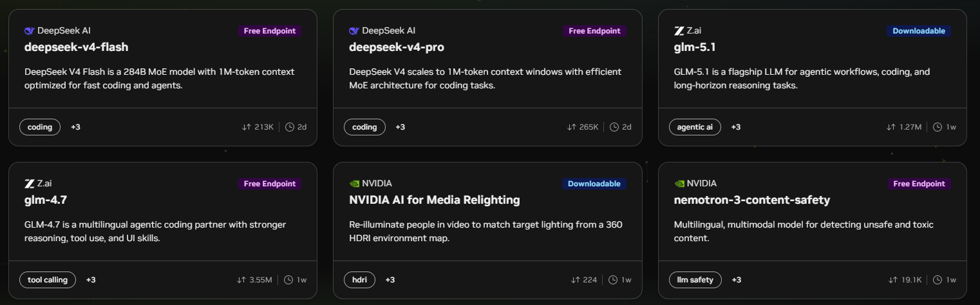980x305 pixels.
Task: Expand the +3 tags on glm-4.7 card
Action: (91, 280)
